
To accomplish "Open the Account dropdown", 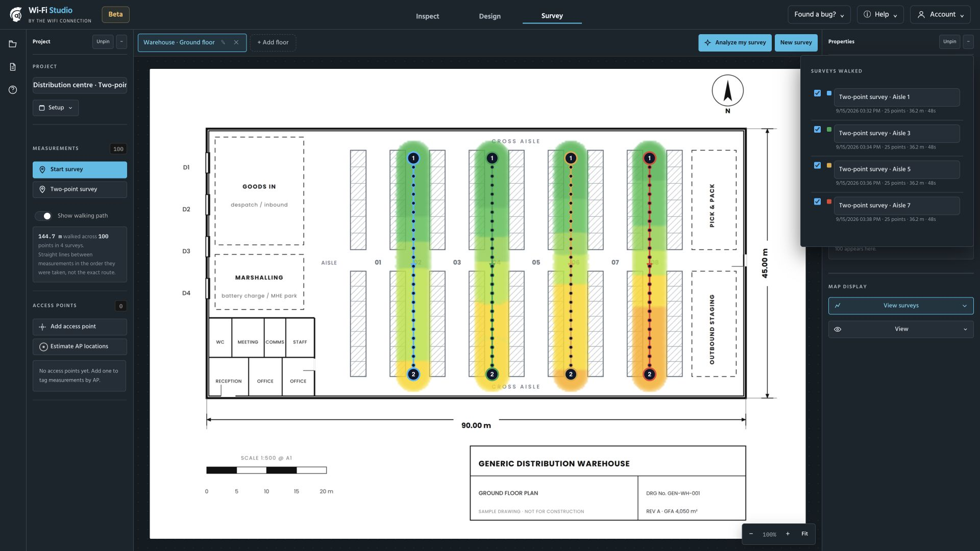I will click(940, 15).
